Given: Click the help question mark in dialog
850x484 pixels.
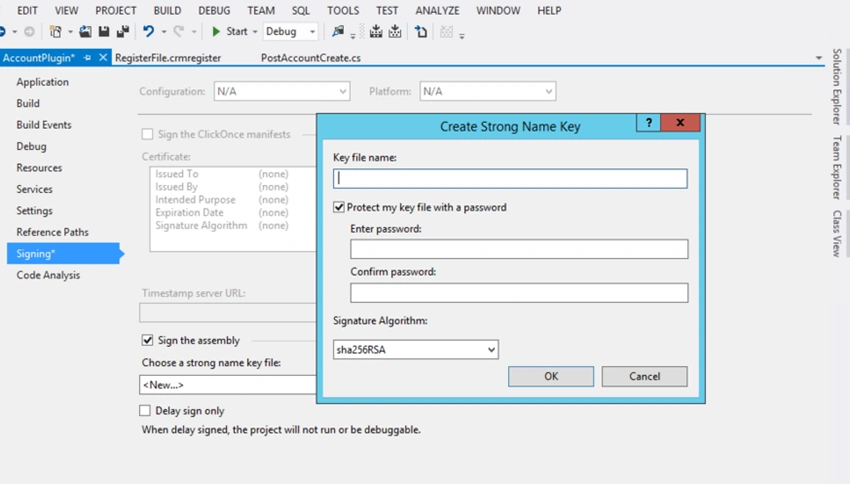Looking at the screenshot, I should 648,122.
